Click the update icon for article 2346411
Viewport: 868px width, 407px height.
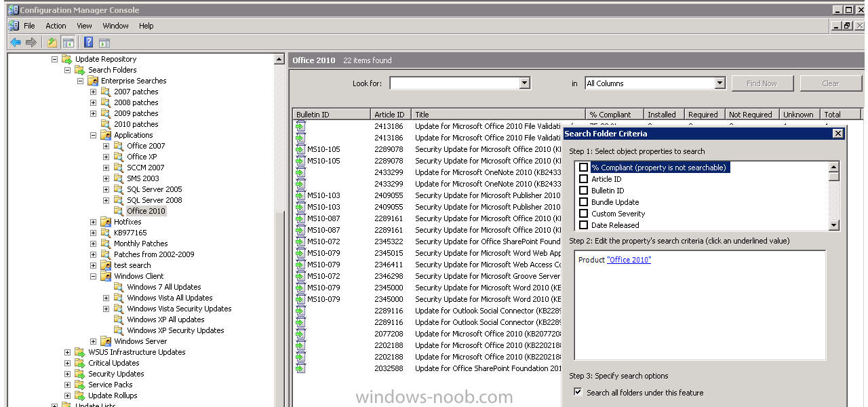pos(300,265)
